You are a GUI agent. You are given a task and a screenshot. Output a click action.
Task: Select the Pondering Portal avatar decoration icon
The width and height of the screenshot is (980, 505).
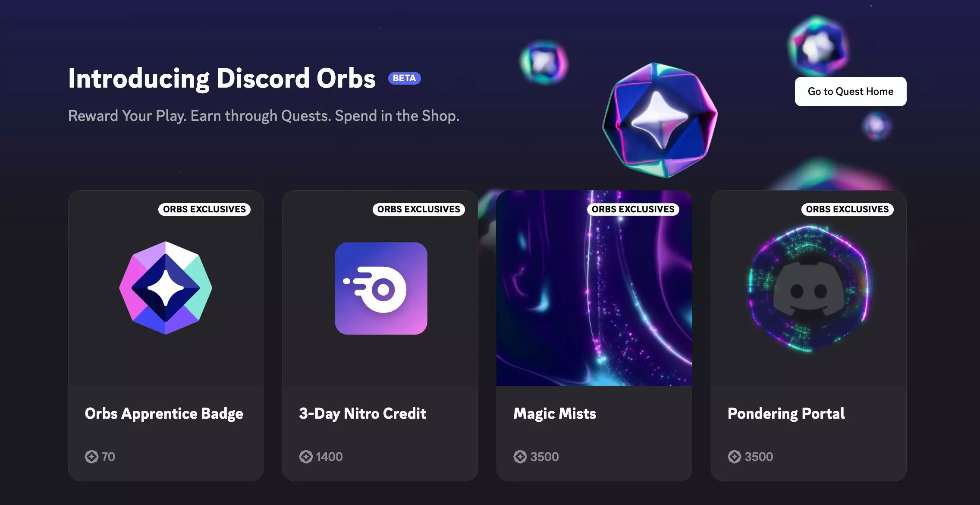809,288
